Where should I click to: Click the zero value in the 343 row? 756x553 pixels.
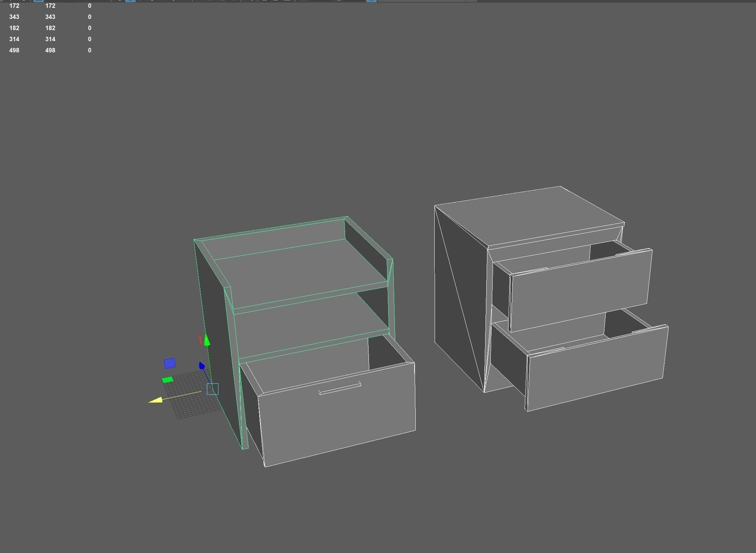(x=90, y=17)
